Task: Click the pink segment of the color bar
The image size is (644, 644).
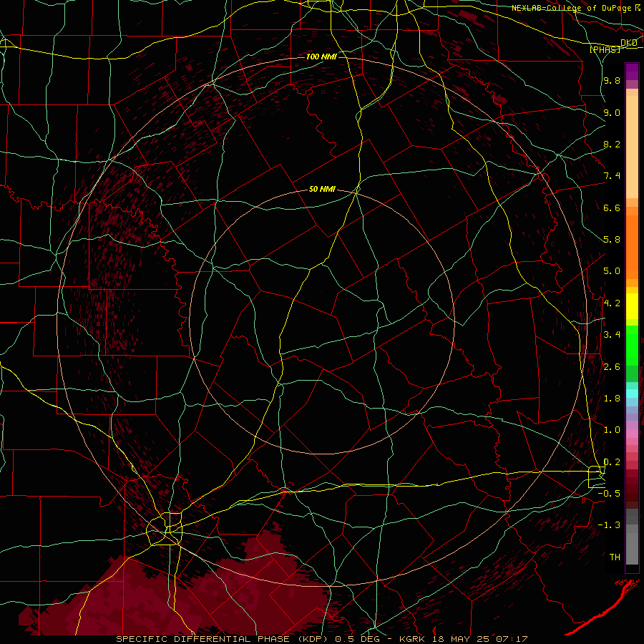Action: (x=632, y=434)
